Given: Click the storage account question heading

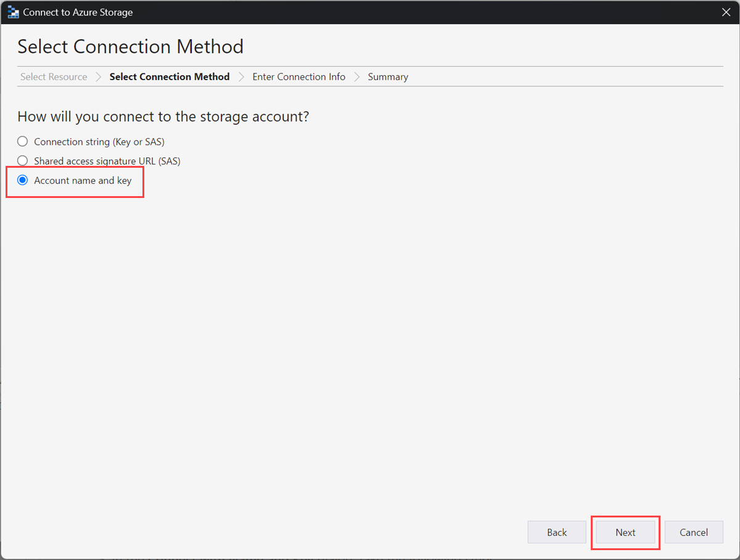Looking at the screenshot, I should (163, 117).
